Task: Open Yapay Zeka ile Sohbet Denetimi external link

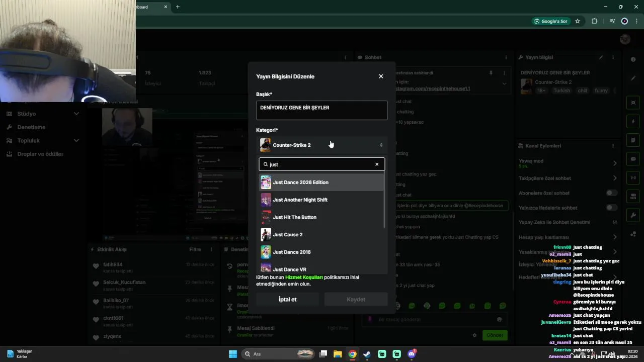Action: click(614, 222)
